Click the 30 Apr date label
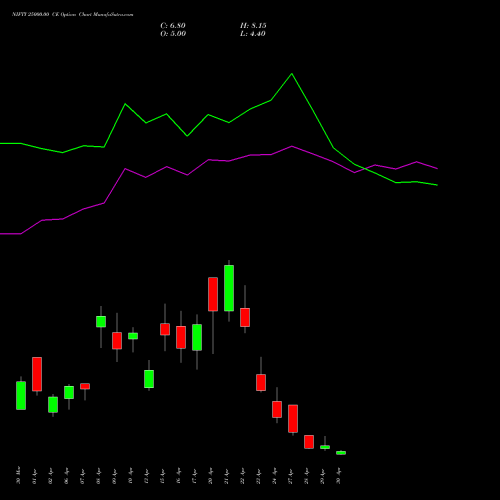This screenshot has height=500, width=500. (x=338, y=476)
